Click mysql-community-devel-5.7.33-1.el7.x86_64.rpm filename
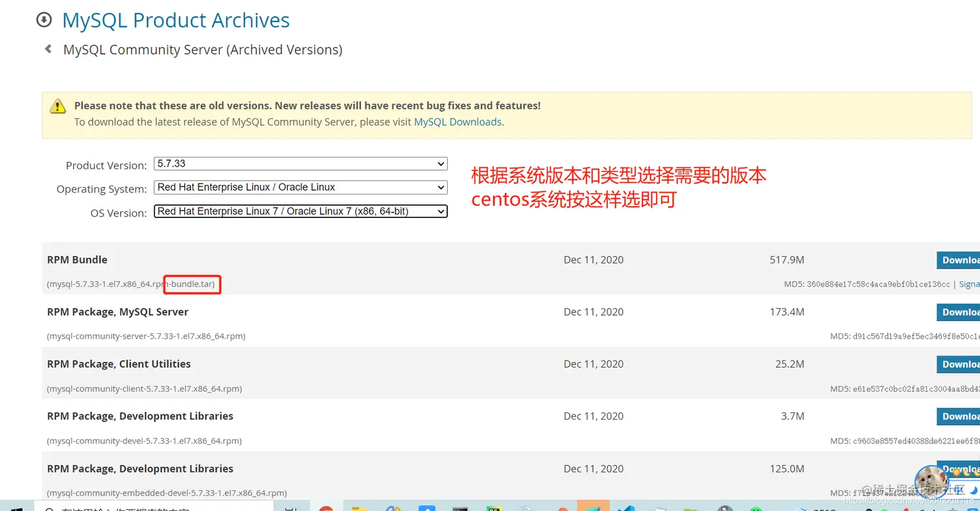Screen dimensions: 980x511 coord(144,441)
